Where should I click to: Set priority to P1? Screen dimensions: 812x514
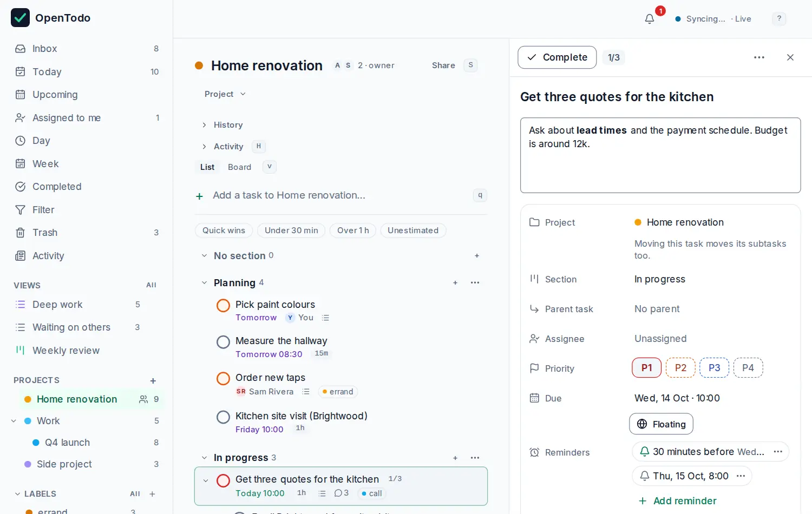(x=647, y=368)
